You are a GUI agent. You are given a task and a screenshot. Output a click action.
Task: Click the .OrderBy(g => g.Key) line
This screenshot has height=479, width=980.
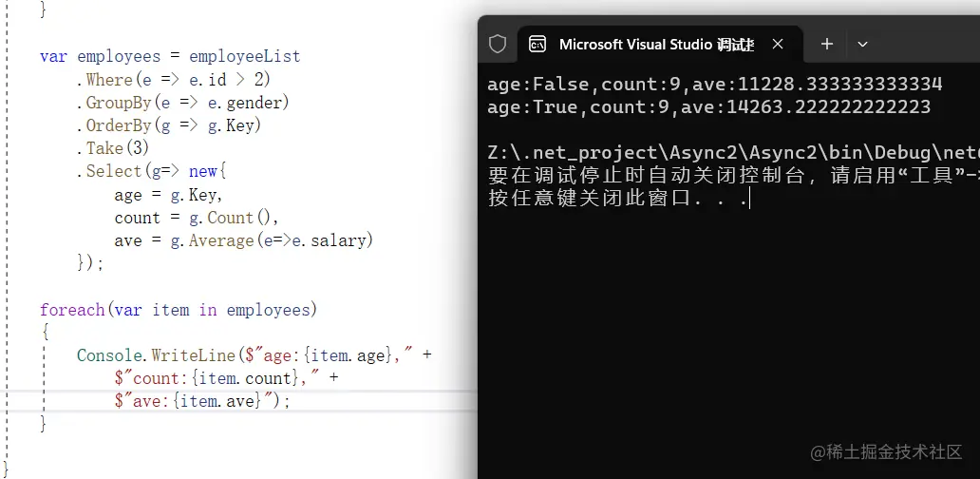[x=169, y=125]
